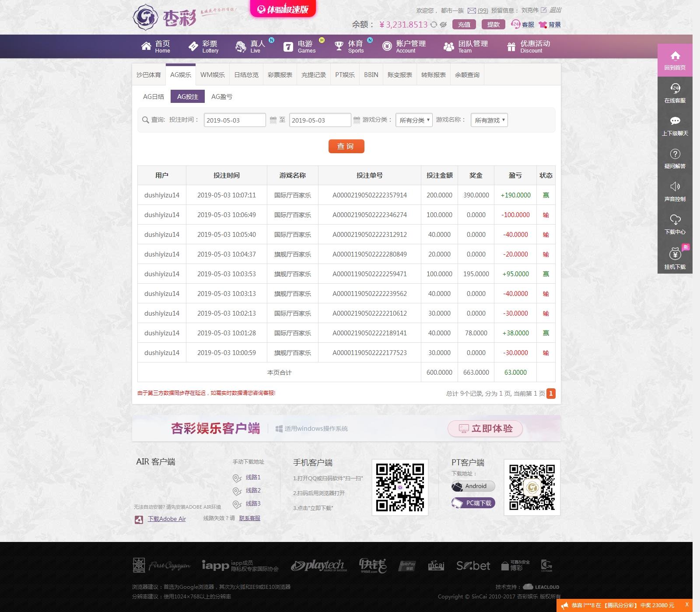The height and width of the screenshot is (612, 700).
Task: Open 挂机下载 money bag icon
Action: pyautogui.click(x=675, y=253)
